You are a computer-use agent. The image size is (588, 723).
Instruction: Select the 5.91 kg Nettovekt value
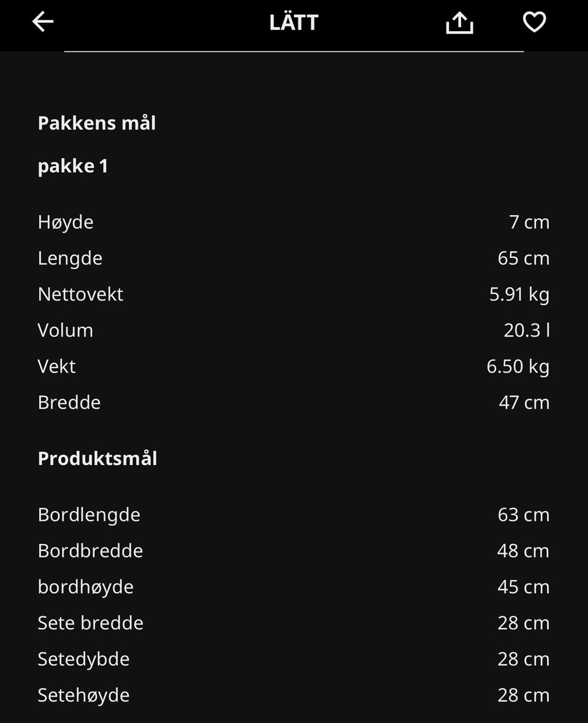pos(519,294)
